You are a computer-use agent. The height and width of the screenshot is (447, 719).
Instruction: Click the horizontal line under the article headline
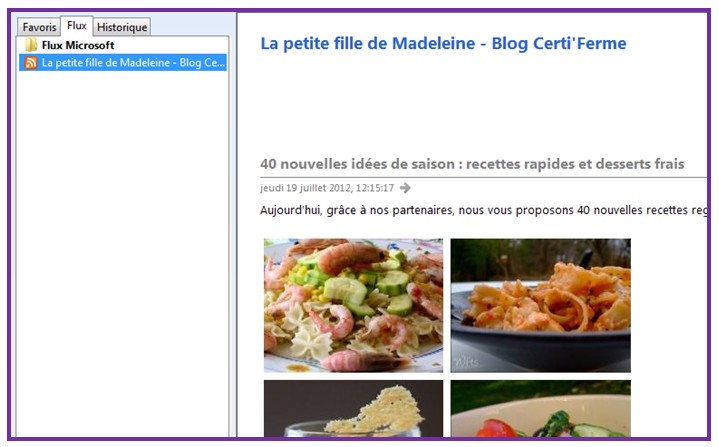pyautogui.click(x=483, y=177)
